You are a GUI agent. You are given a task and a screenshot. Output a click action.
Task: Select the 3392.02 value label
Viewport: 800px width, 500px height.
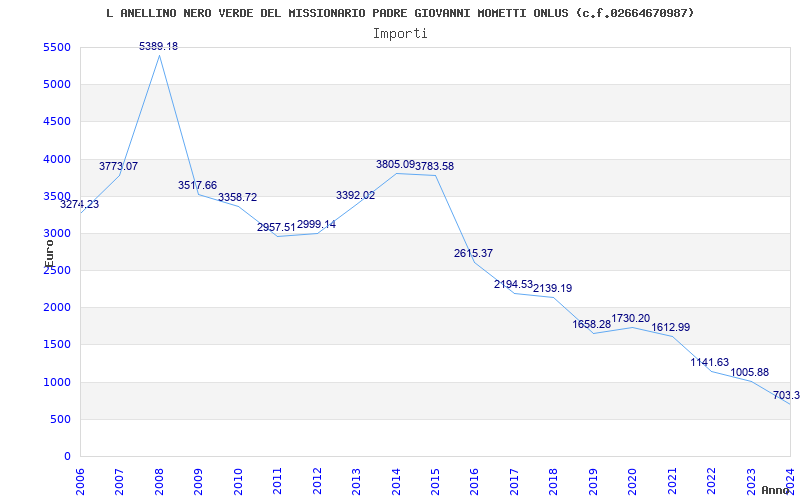(x=356, y=195)
